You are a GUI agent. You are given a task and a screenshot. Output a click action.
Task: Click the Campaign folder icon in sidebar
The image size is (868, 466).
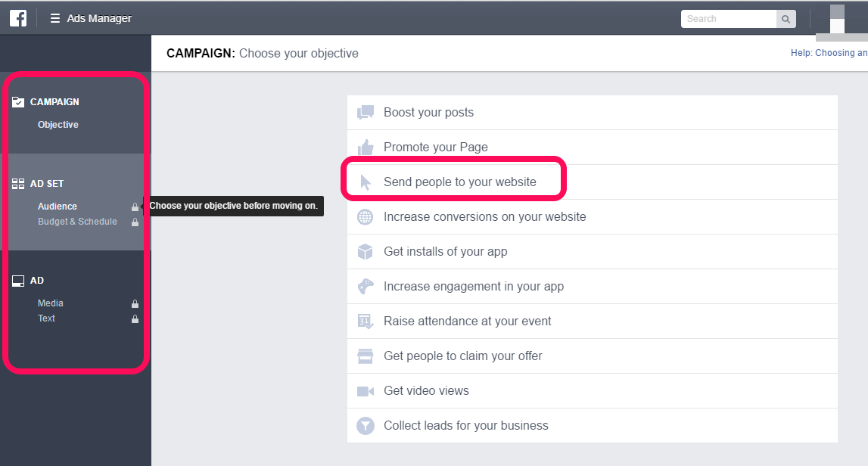(x=18, y=102)
